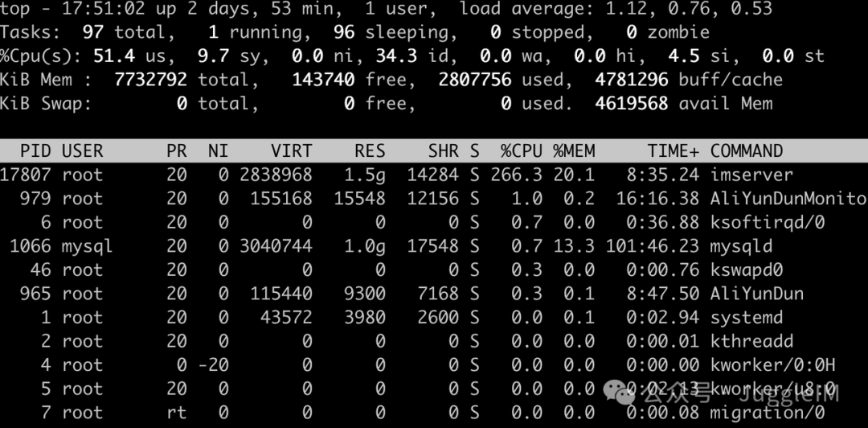Select the 13.3 memory percent for mysqld
The image size is (868, 428).
[574, 246]
